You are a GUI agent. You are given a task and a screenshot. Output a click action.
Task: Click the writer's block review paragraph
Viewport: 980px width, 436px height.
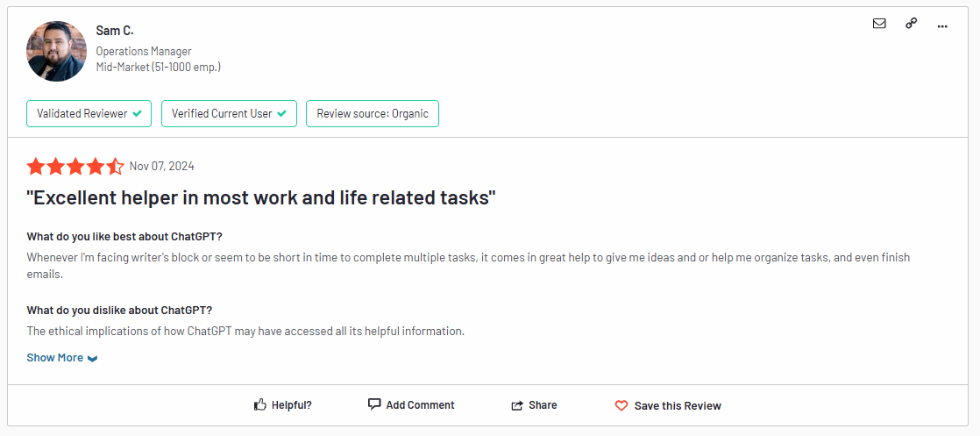(x=468, y=265)
